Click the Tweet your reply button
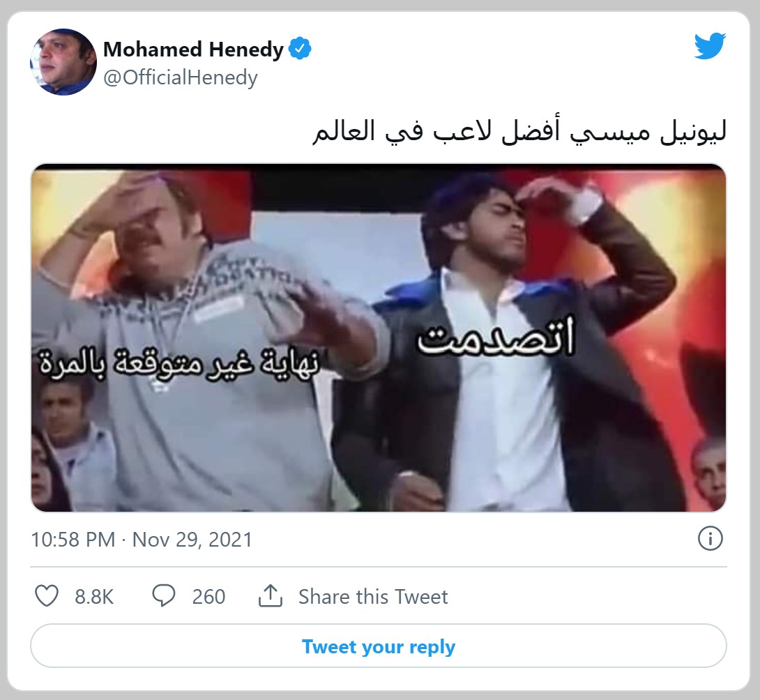 [379, 646]
